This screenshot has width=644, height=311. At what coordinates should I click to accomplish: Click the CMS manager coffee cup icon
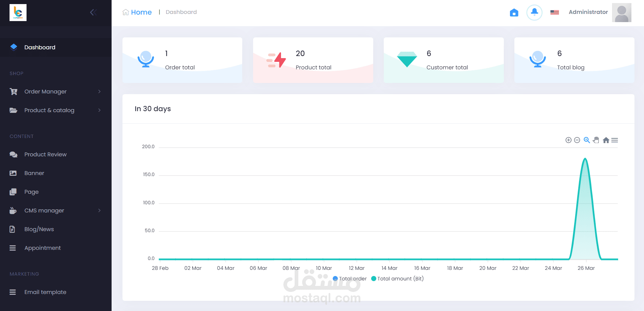tap(13, 210)
